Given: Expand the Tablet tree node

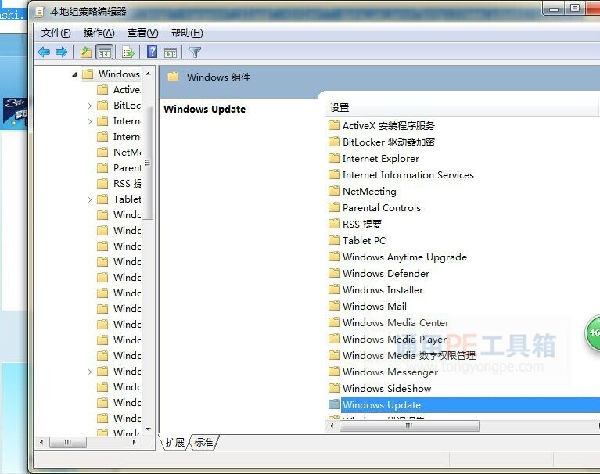Looking at the screenshot, I should tap(90, 200).
